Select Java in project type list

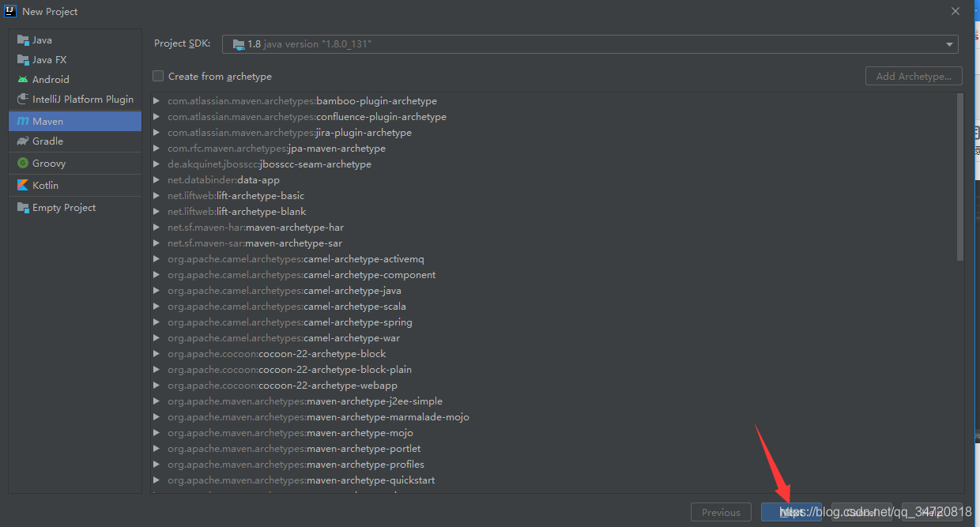coord(75,40)
